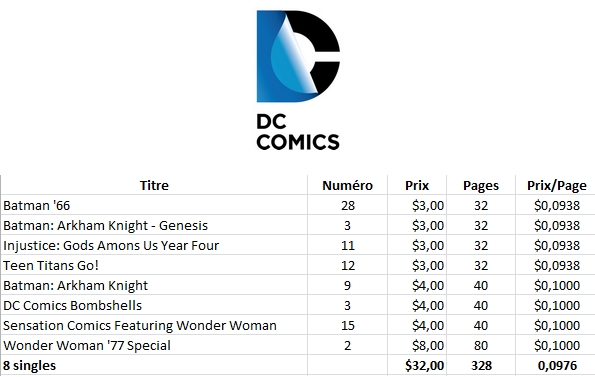Select the 328 total pages cell
Image resolution: width=595 pixels, height=377 pixels.
pos(481,365)
